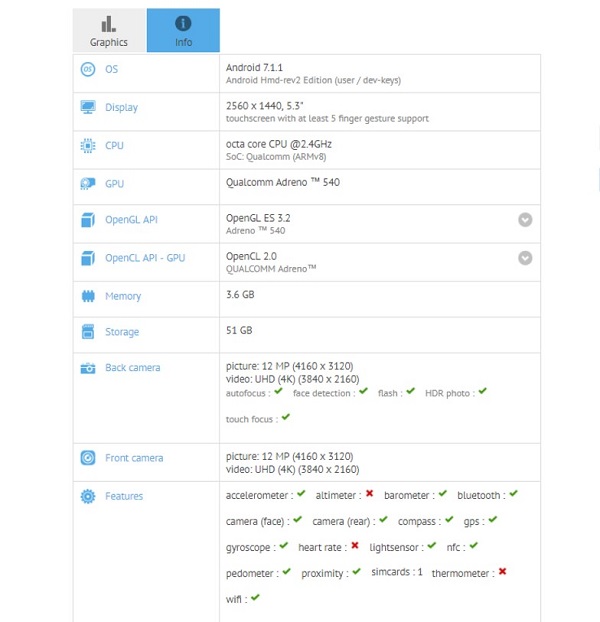Image resolution: width=600 pixels, height=622 pixels.
Task: Click the gps check mark
Action: click(493, 519)
